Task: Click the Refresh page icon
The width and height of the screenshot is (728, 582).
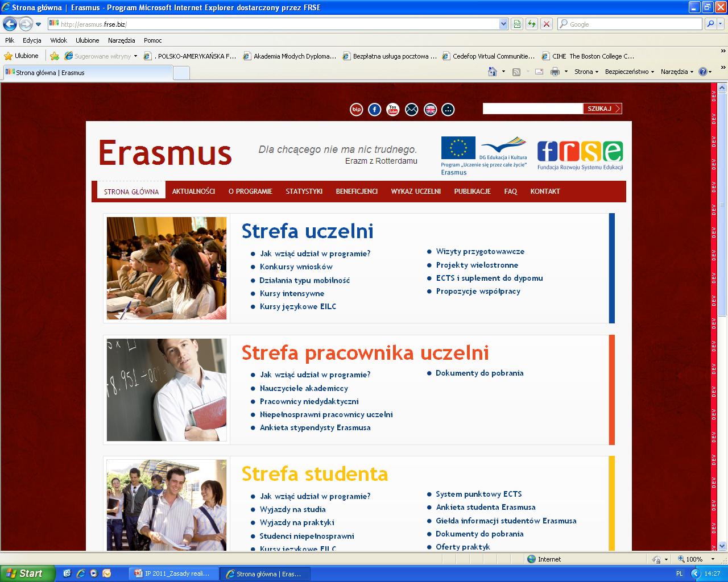Action: [532, 24]
